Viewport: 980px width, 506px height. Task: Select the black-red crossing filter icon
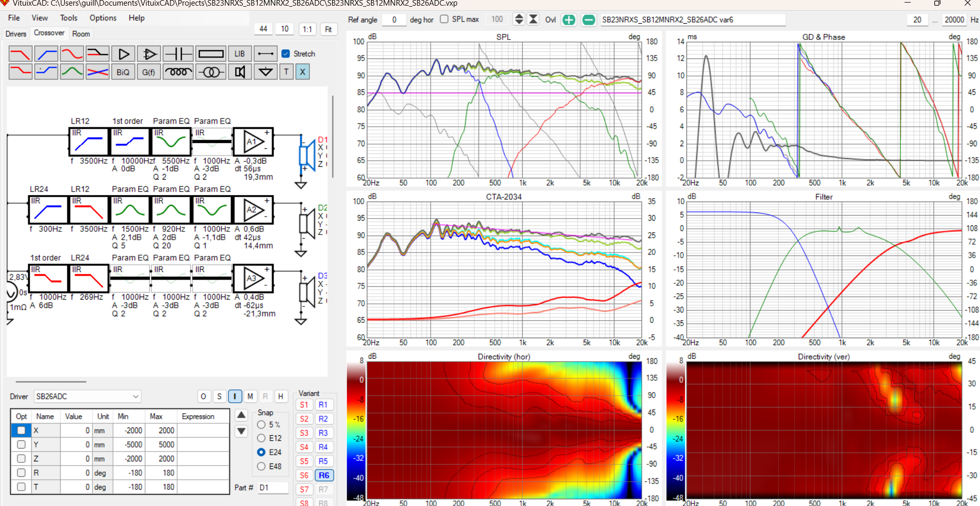98,54
